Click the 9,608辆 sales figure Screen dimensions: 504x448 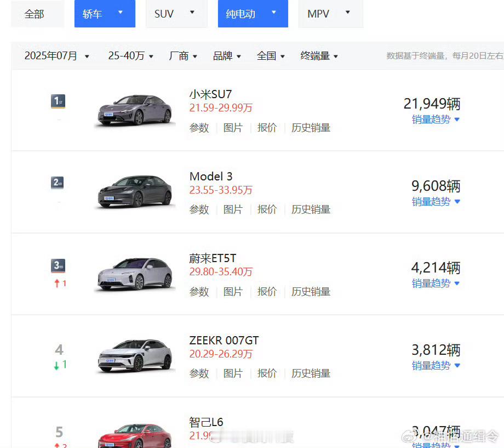click(x=436, y=186)
